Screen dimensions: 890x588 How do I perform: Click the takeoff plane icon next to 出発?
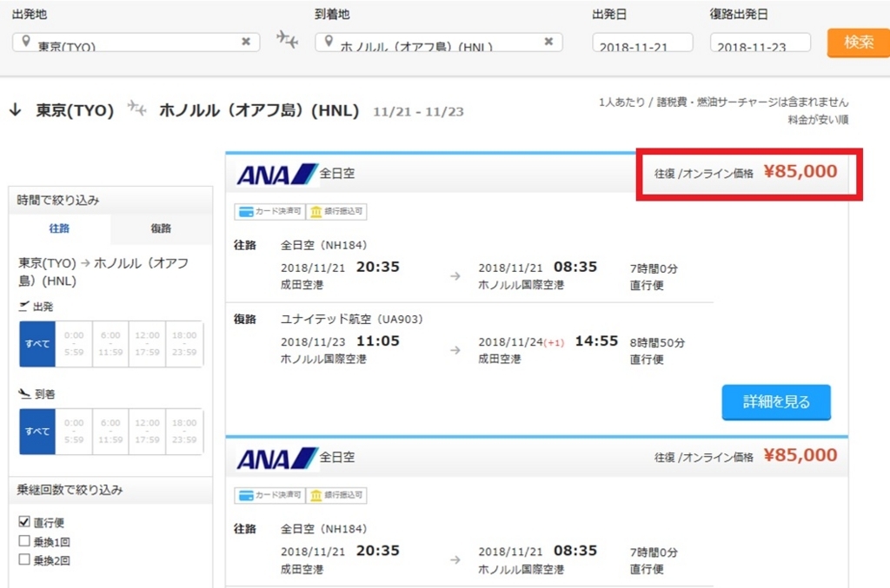tap(23, 307)
